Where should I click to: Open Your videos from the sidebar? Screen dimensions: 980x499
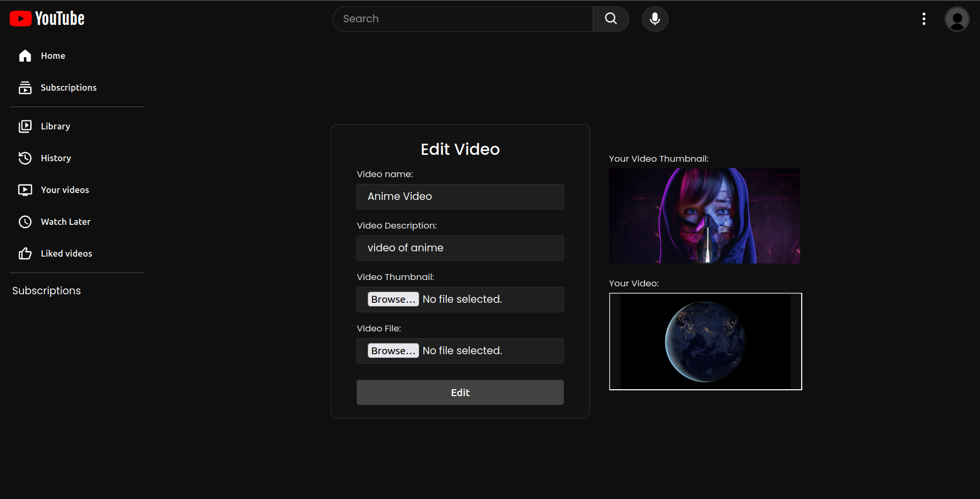point(65,189)
